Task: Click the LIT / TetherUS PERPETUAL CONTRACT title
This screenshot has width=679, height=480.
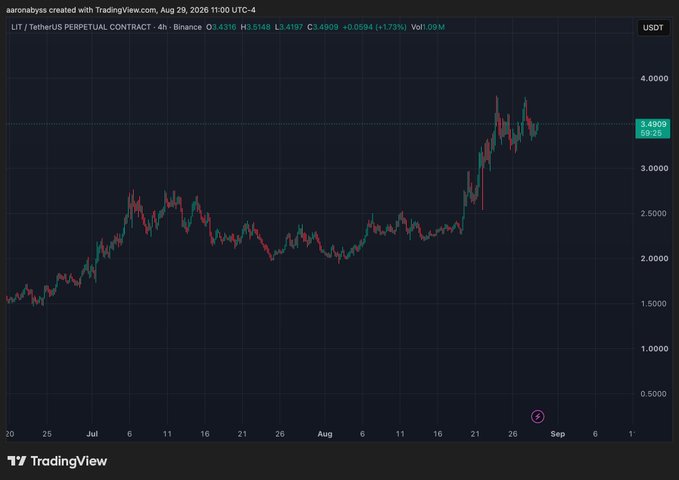Action: click(81, 27)
